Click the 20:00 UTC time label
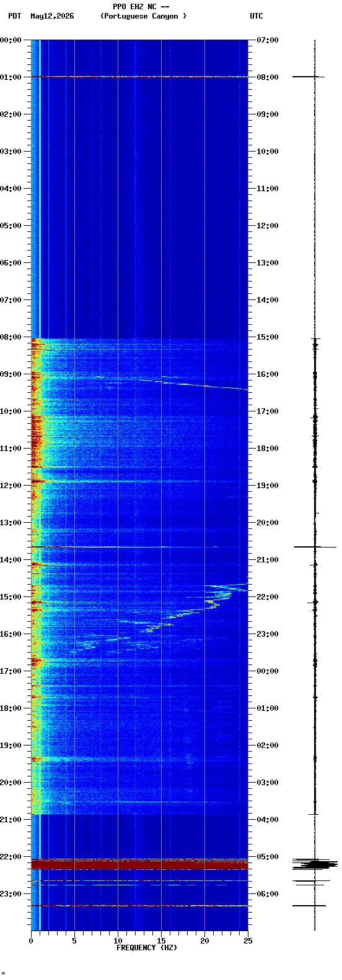The width and height of the screenshot is (342, 980). [268, 523]
